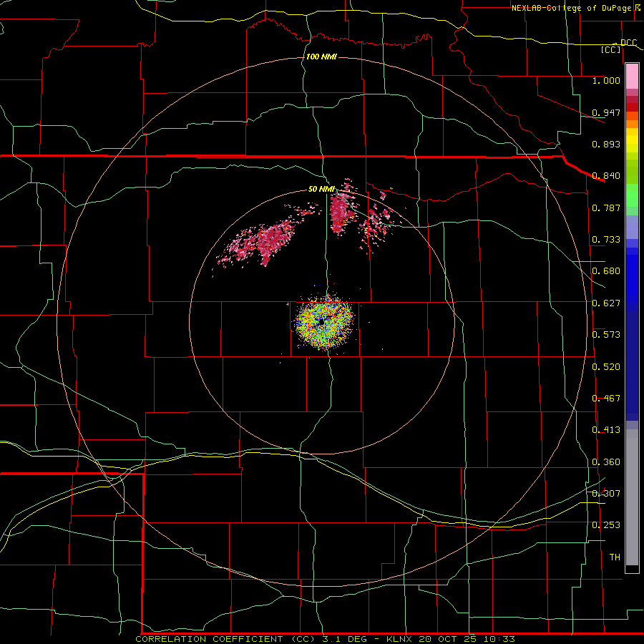This screenshot has width=644, height=644.
Task: Click the 1.000 color scale value
Action: pos(606,80)
